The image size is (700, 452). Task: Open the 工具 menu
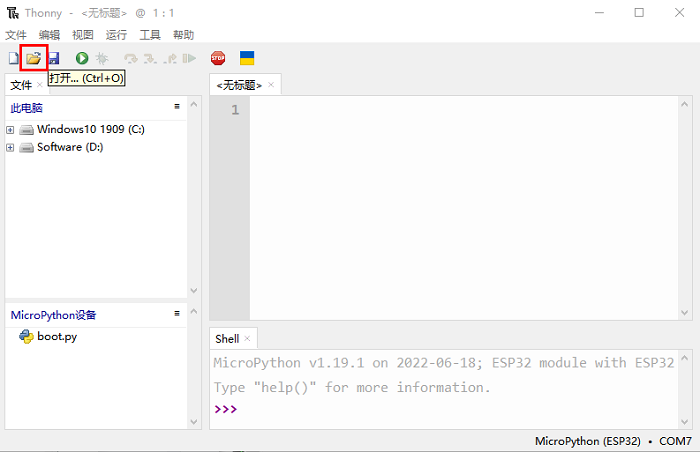pos(150,35)
